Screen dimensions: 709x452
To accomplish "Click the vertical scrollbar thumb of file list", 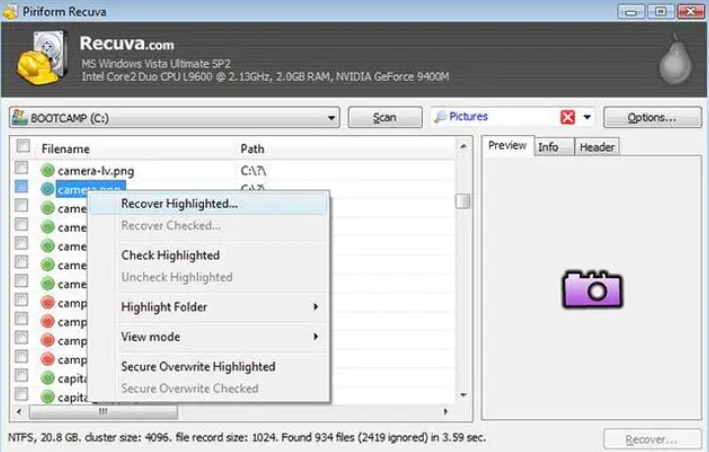I will point(463,201).
